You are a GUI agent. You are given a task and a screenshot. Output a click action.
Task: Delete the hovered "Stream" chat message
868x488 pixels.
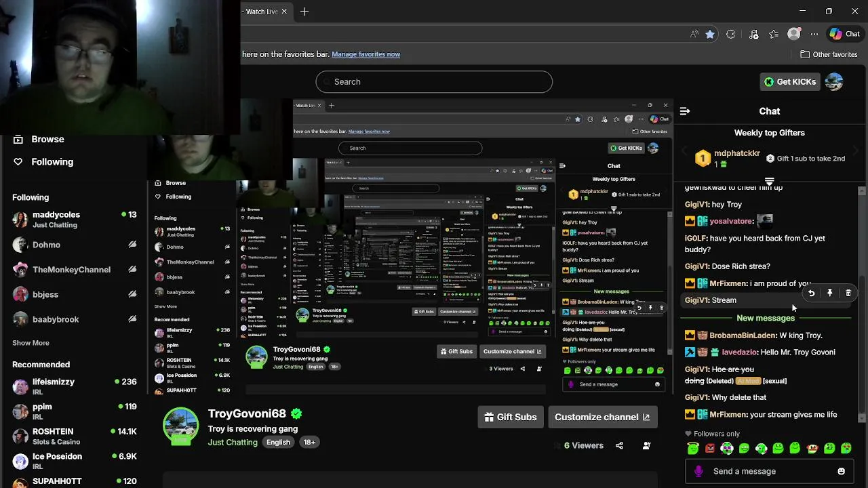[x=848, y=293]
